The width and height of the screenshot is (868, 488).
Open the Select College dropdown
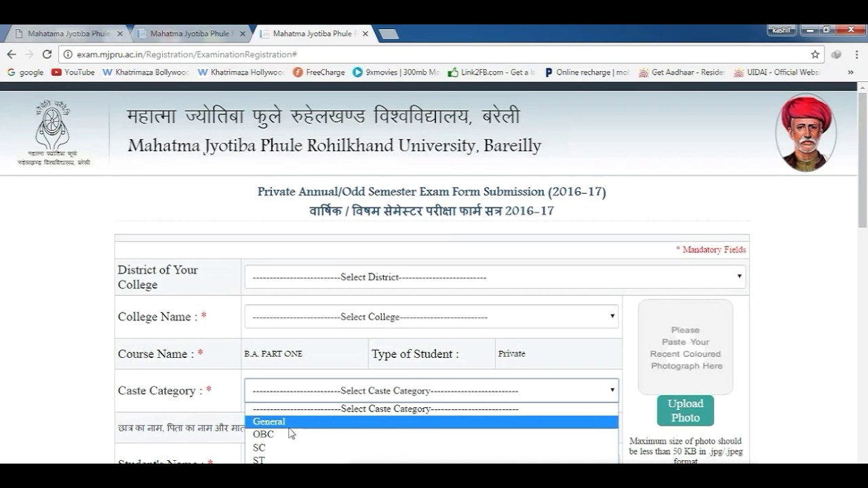[x=431, y=317]
